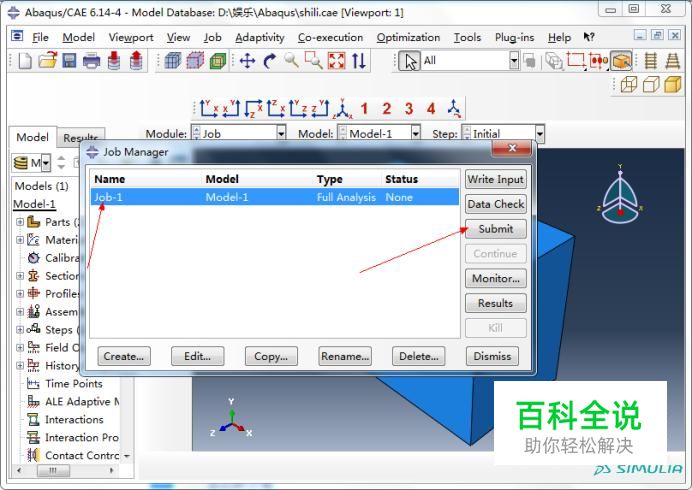Open the Job menu
Image resolution: width=692 pixels, height=490 pixels.
click(212, 38)
